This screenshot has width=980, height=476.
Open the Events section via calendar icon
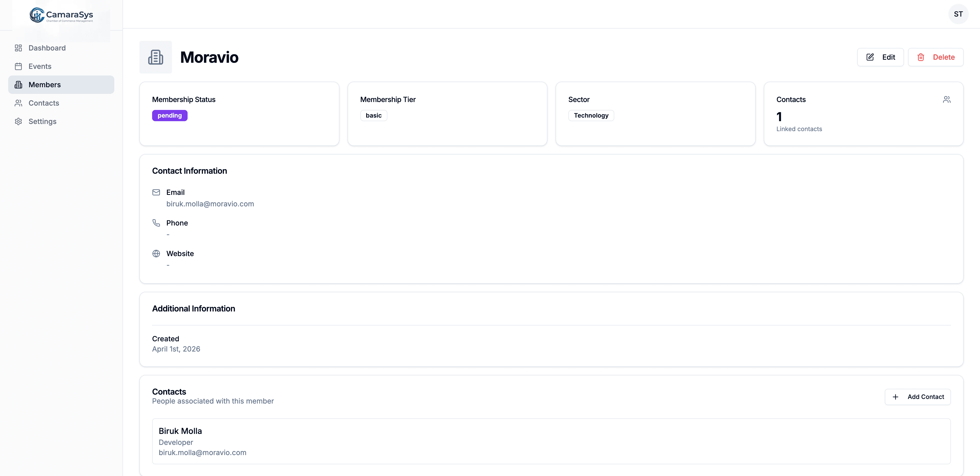click(x=18, y=66)
